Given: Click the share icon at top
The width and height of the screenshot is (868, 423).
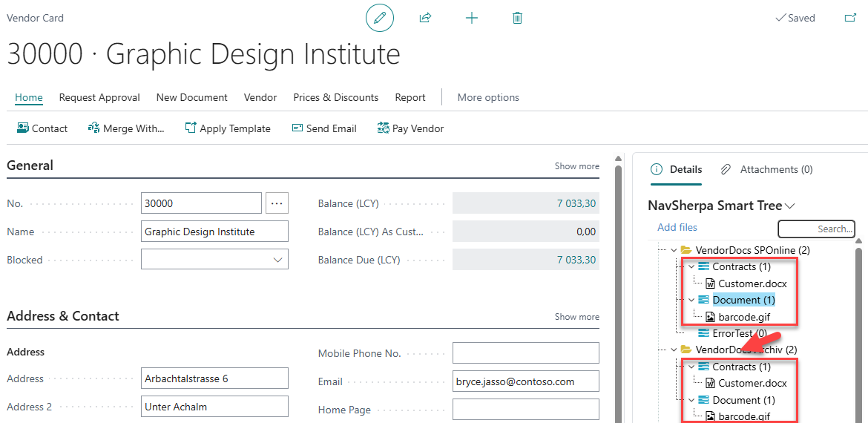Looking at the screenshot, I should click(x=425, y=18).
